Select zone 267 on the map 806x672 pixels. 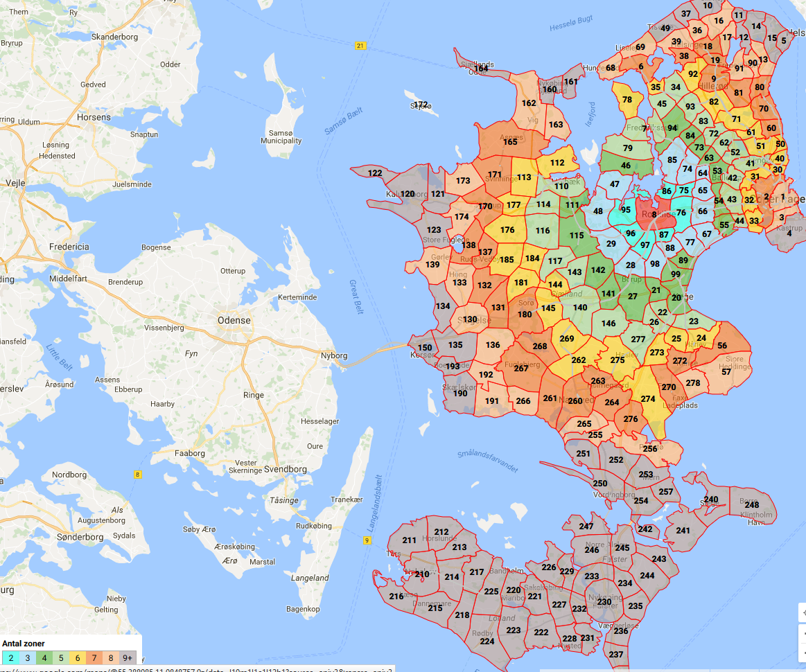click(521, 369)
